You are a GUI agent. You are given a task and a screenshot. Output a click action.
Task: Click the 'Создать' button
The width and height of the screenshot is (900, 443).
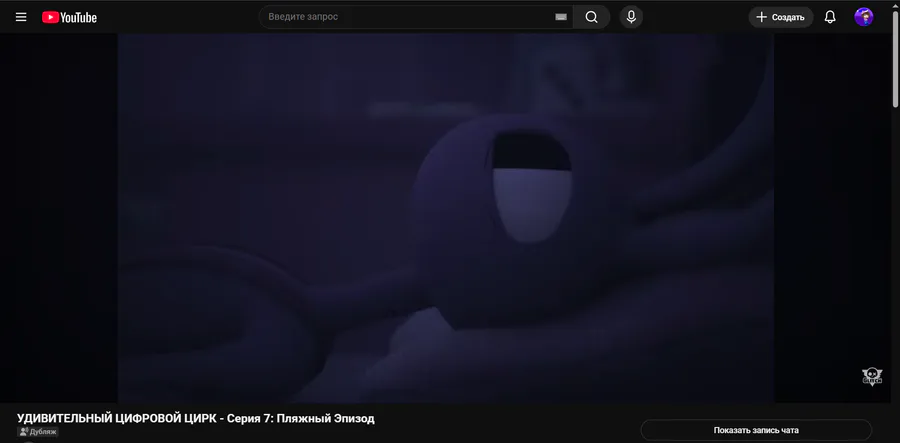(x=781, y=17)
